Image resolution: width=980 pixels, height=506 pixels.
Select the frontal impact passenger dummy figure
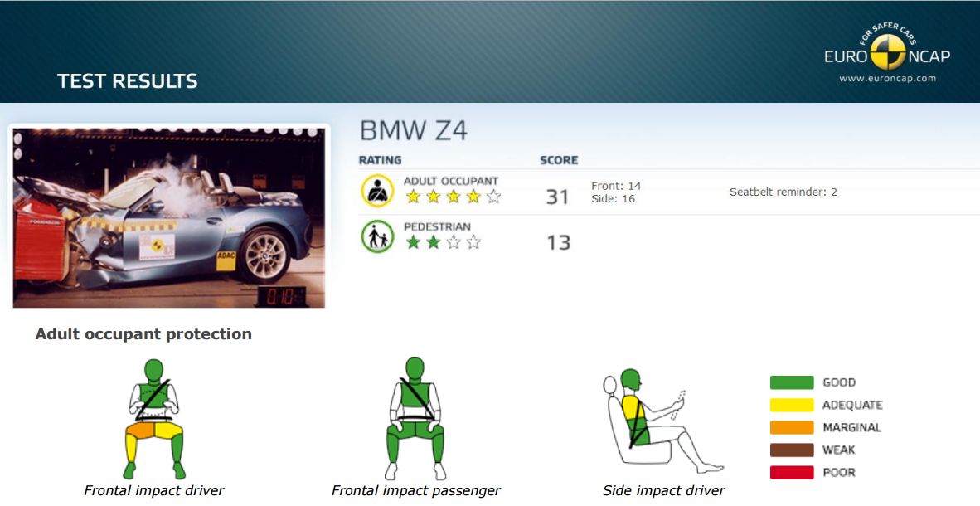coord(415,418)
